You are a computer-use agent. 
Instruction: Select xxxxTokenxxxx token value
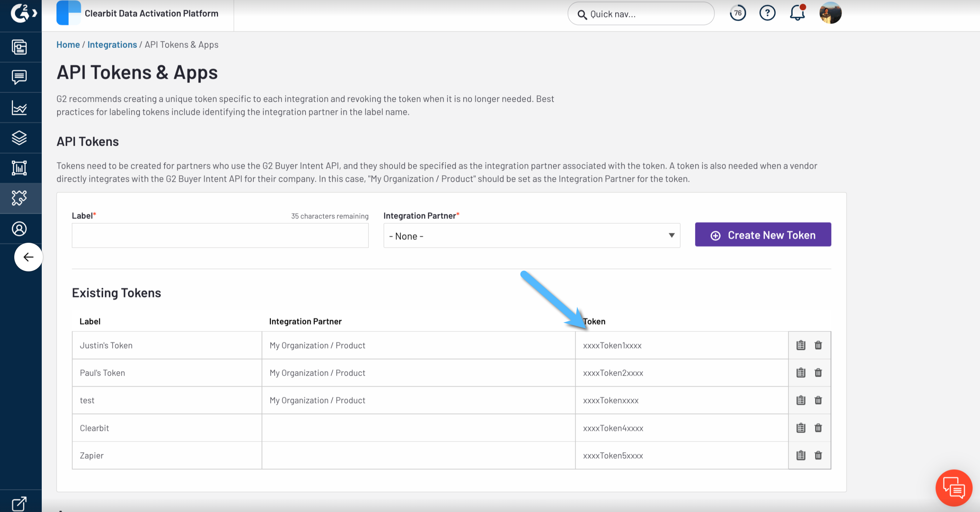pos(611,401)
